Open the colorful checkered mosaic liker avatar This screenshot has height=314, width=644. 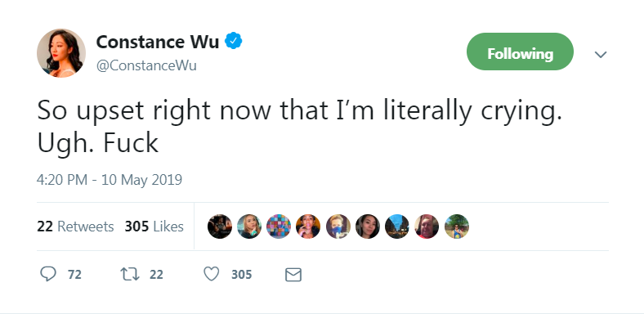click(x=279, y=227)
